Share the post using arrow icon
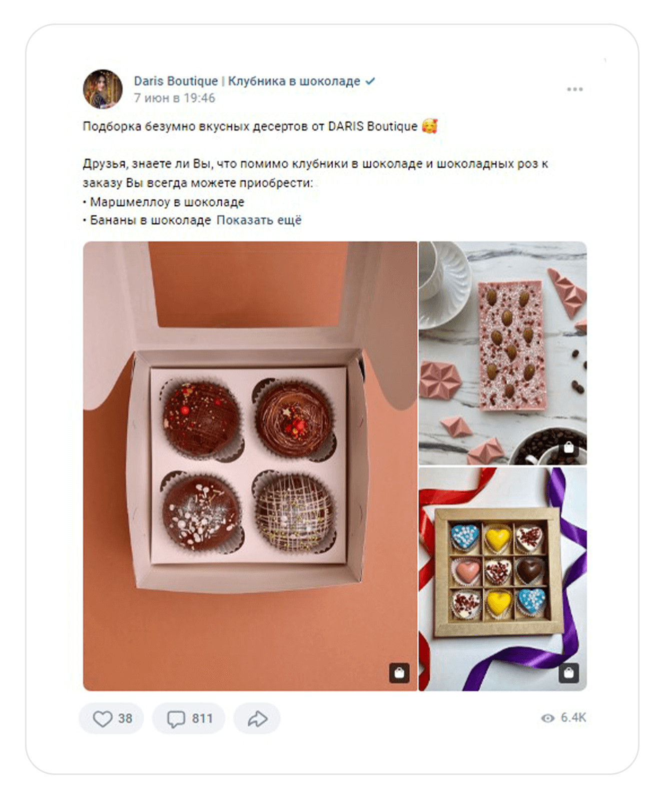The image size is (664, 812). [x=257, y=719]
